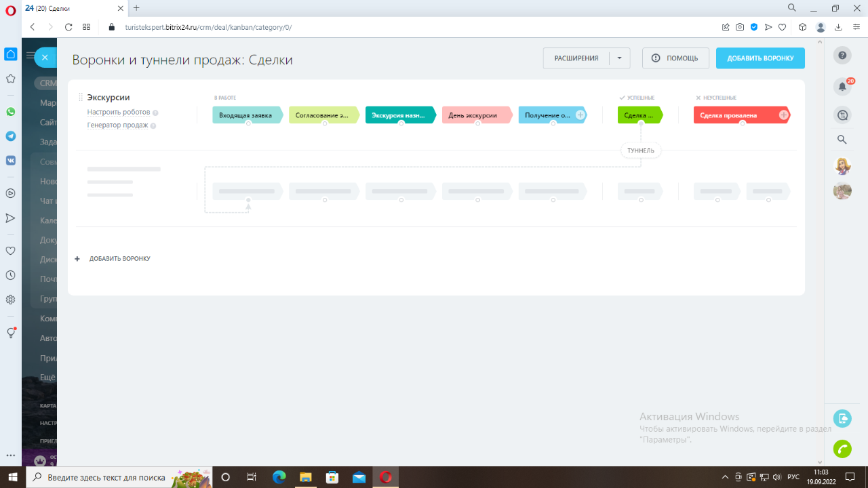Click the help hint icon next to Настроить роботов

coord(155,113)
